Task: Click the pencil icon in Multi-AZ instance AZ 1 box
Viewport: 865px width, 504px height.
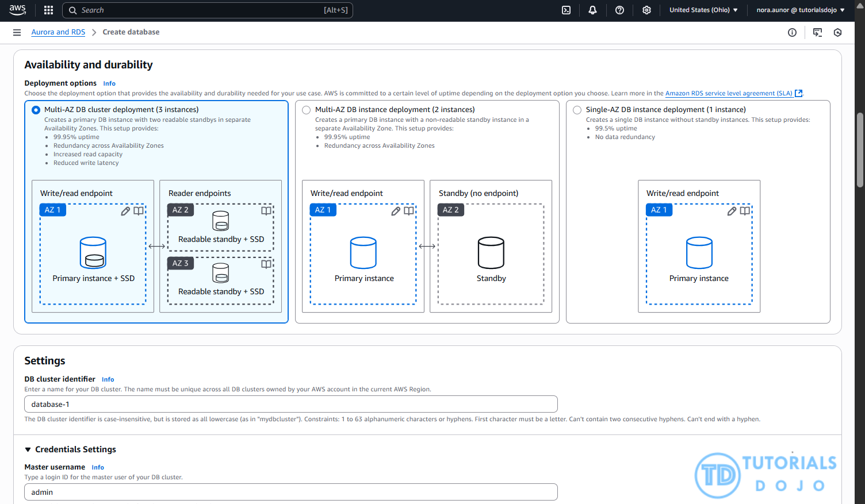Action: [396, 211]
